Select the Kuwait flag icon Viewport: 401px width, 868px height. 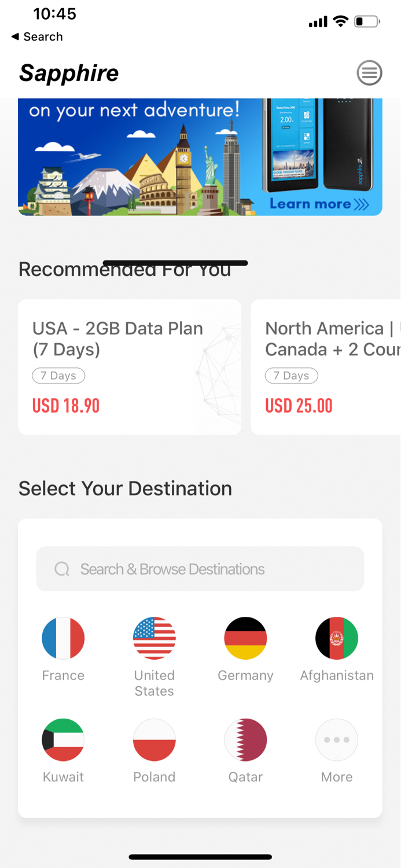coord(63,740)
